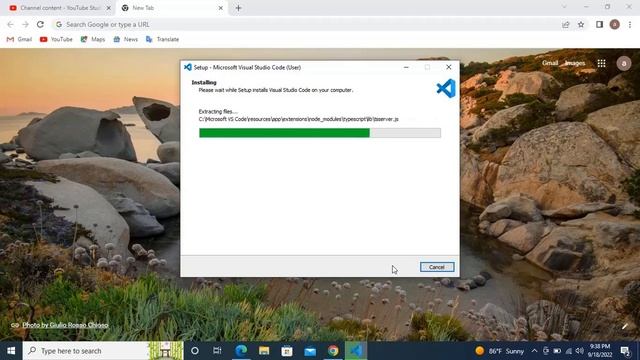Open File Explorer from taskbar

pyautogui.click(x=264, y=351)
